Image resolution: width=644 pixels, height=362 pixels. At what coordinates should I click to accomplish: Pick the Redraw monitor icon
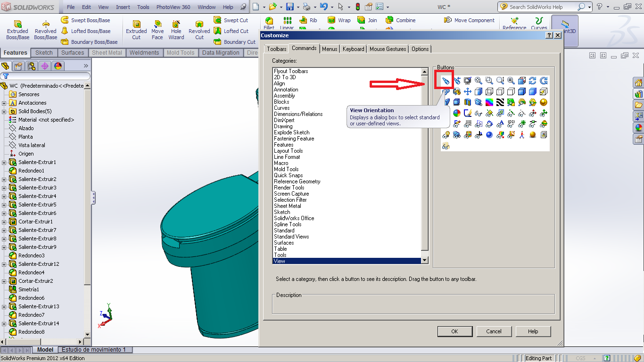click(x=468, y=81)
